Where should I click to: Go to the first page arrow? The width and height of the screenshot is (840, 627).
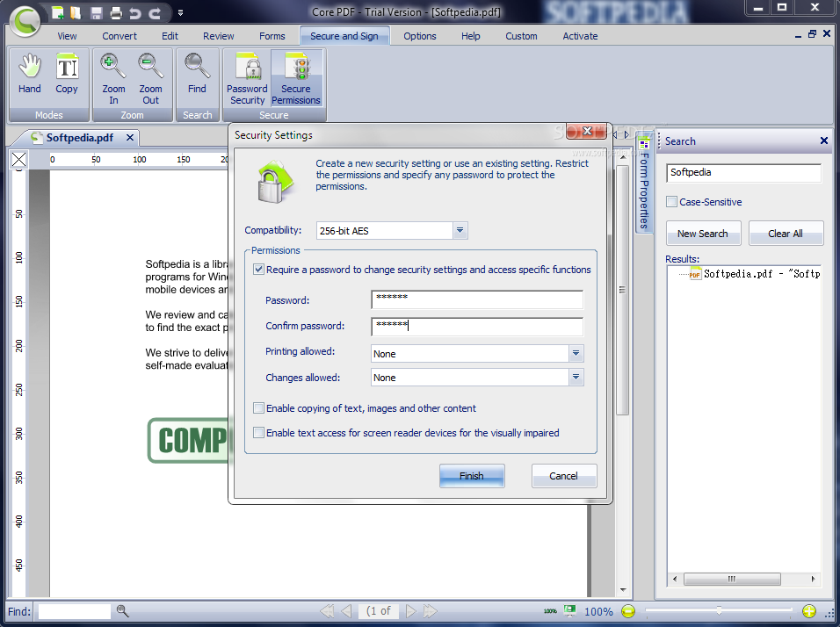327,611
